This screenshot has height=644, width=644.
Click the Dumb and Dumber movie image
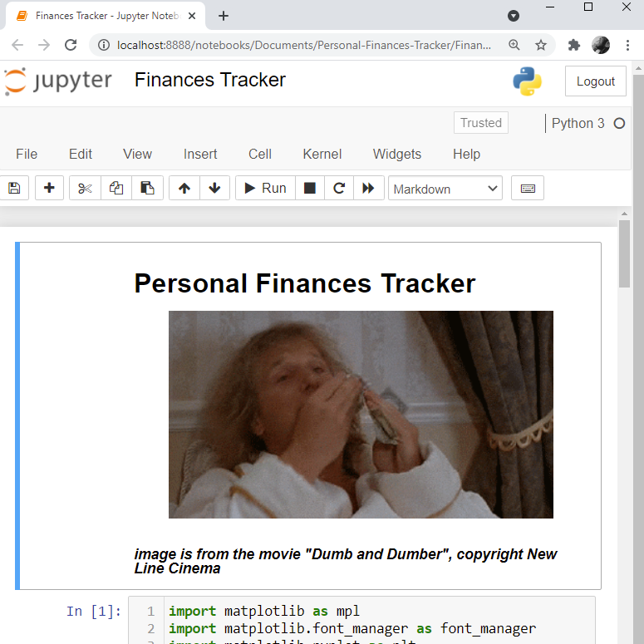(361, 415)
